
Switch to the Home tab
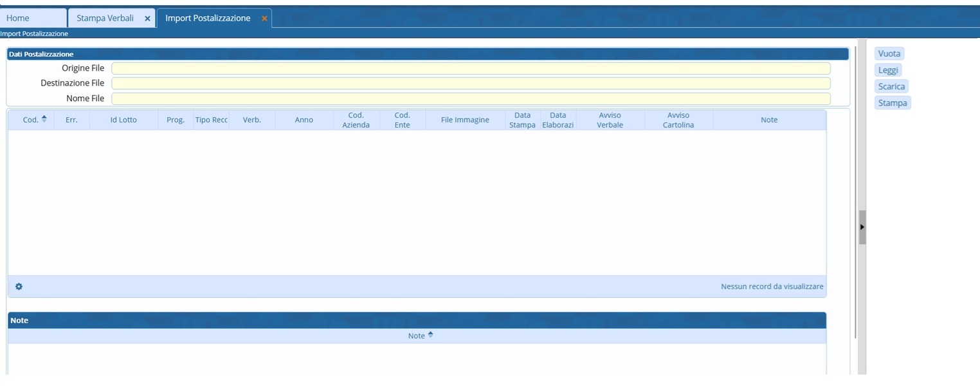tap(18, 18)
